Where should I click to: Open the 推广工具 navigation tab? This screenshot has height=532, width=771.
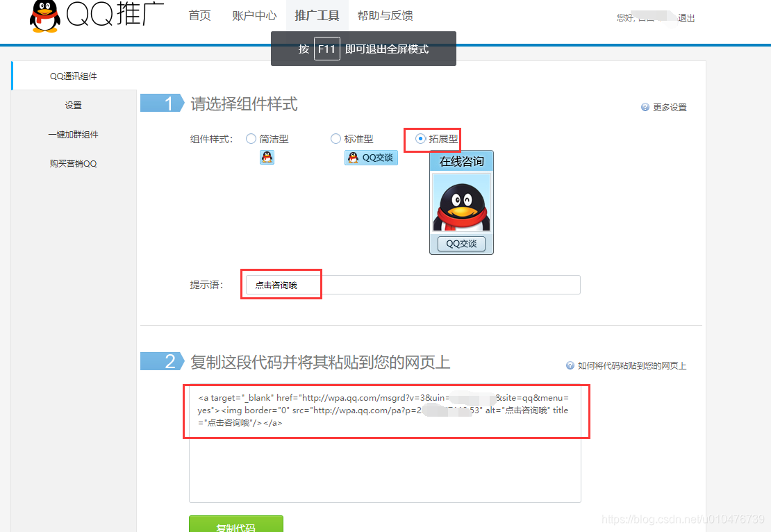point(317,16)
